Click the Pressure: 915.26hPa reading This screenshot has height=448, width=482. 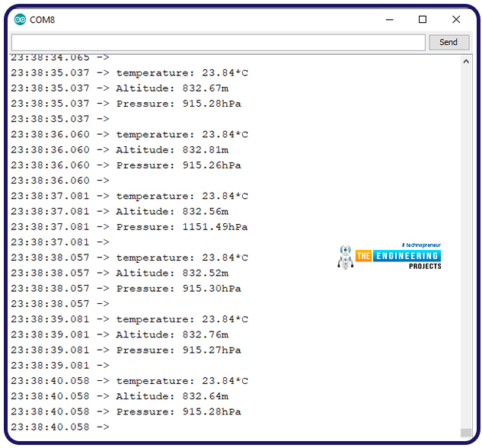point(178,165)
